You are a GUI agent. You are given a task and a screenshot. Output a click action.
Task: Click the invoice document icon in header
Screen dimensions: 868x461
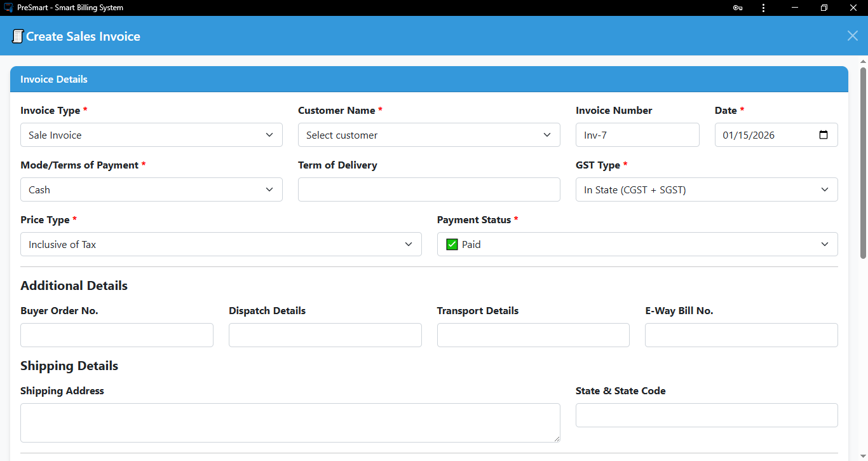click(18, 36)
